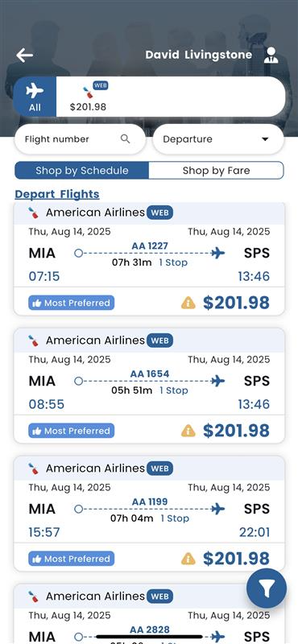Click the Depart Flights link
This screenshot has height=644, width=298.
(57, 194)
